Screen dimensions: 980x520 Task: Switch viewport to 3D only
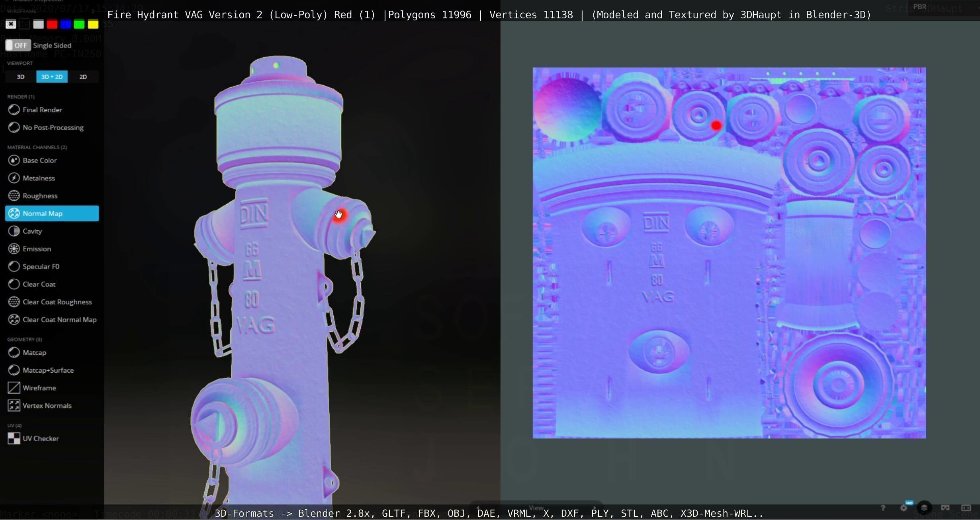pos(21,77)
